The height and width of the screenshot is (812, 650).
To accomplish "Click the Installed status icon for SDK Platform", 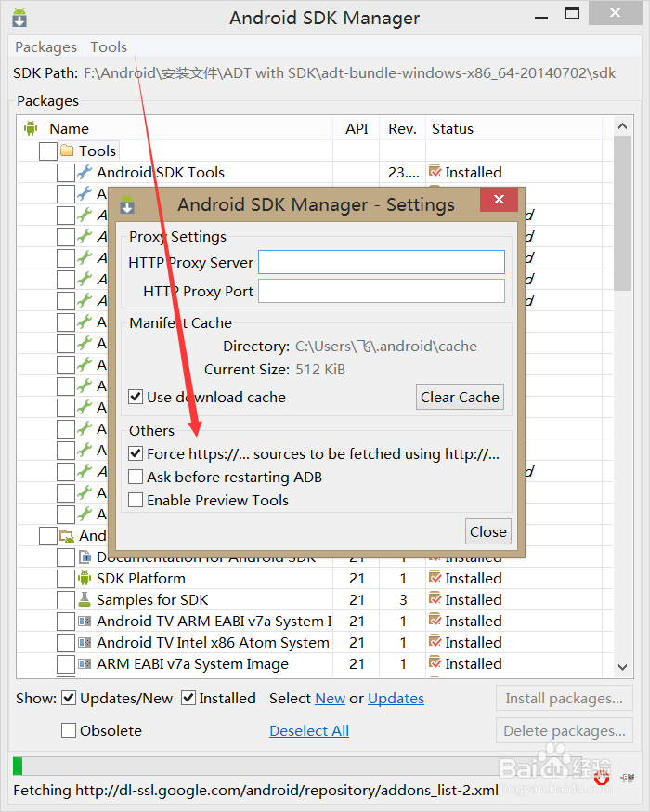I will pos(435,578).
